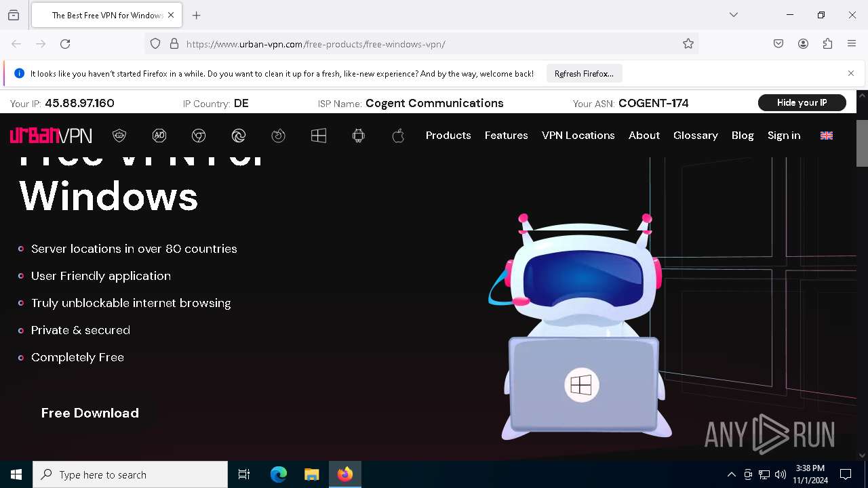Click the page vertical scrollbar thumb
This screenshot has width=868, height=488.
point(862,143)
